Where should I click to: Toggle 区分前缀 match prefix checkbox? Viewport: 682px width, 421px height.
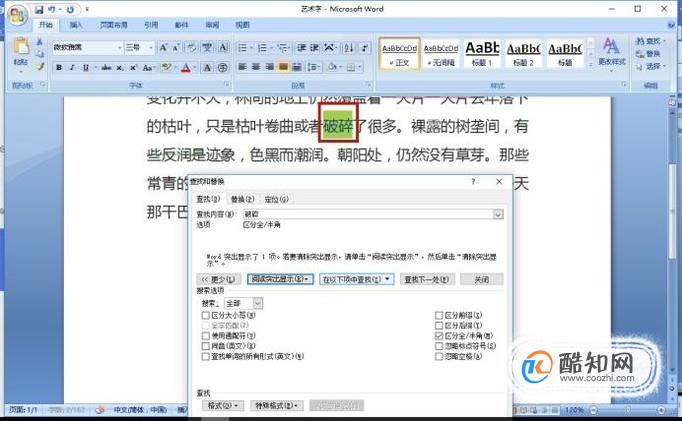pos(439,315)
